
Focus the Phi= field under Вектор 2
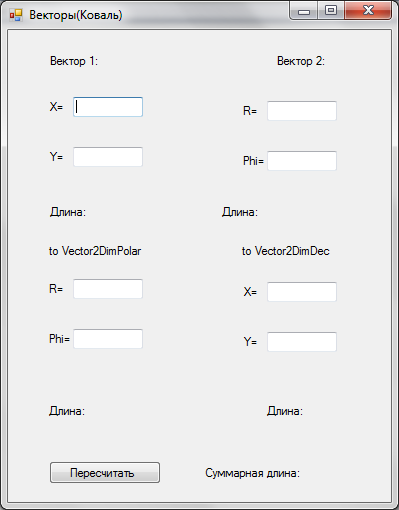[302, 161]
